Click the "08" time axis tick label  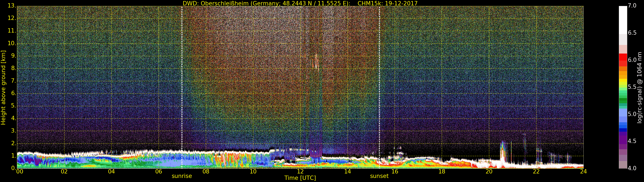click(206, 172)
